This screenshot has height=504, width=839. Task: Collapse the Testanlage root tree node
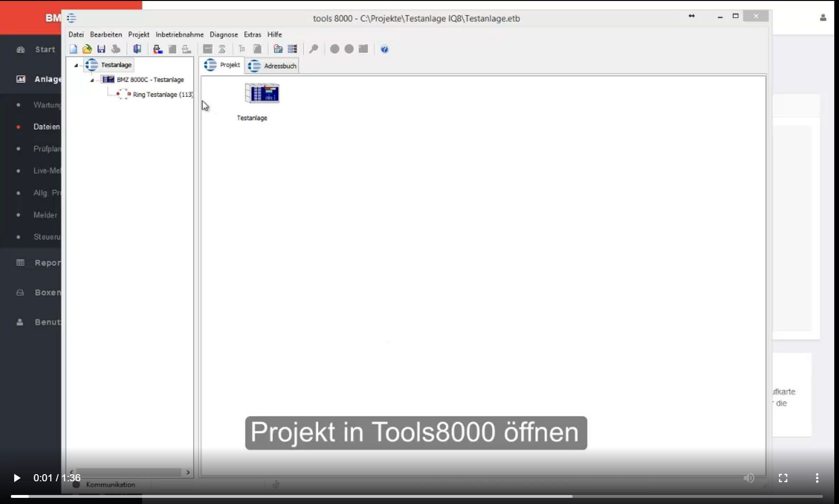click(76, 65)
